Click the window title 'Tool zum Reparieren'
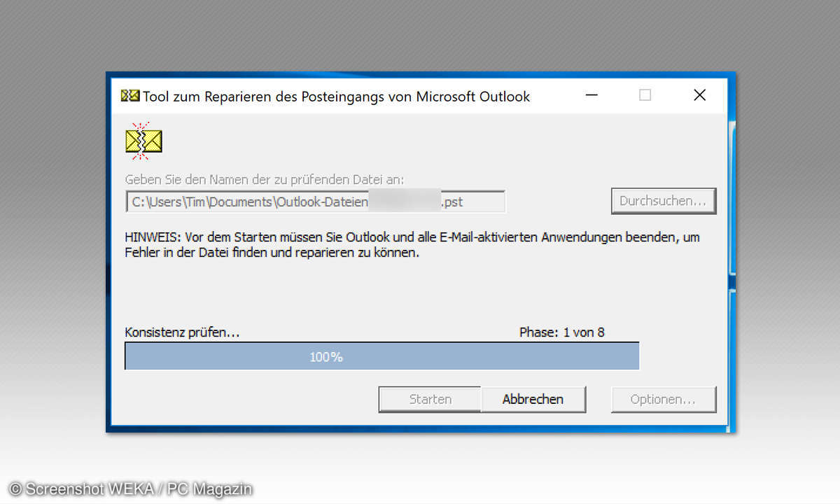The width and height of the screenshot is (840, 504). click(337, 97)
